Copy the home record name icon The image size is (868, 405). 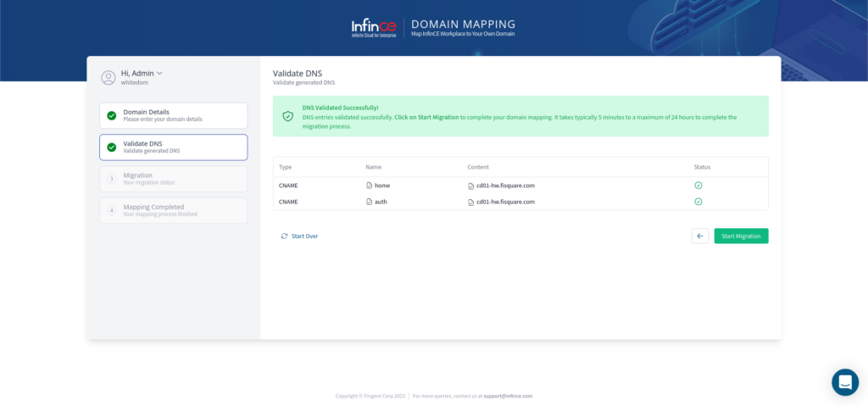(369, 186)
